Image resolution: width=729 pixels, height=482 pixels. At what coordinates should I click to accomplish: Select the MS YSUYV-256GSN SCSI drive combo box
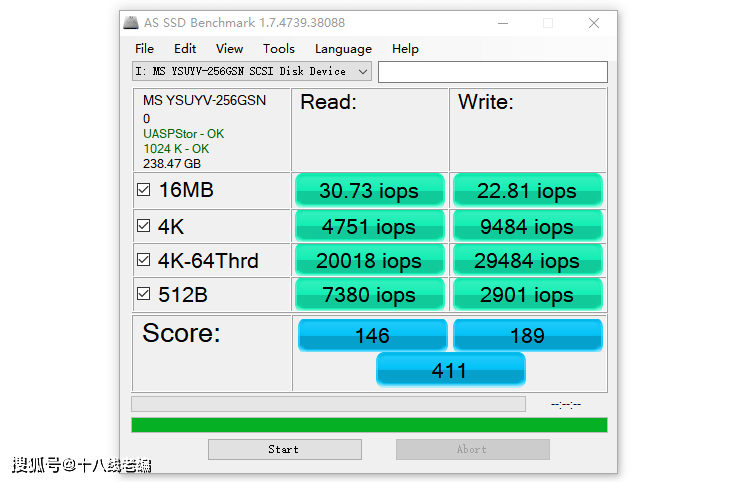coord(252,72)
